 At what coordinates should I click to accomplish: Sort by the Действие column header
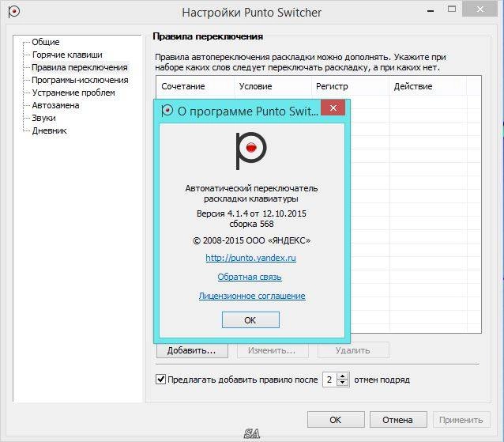[x=428, y=86]
